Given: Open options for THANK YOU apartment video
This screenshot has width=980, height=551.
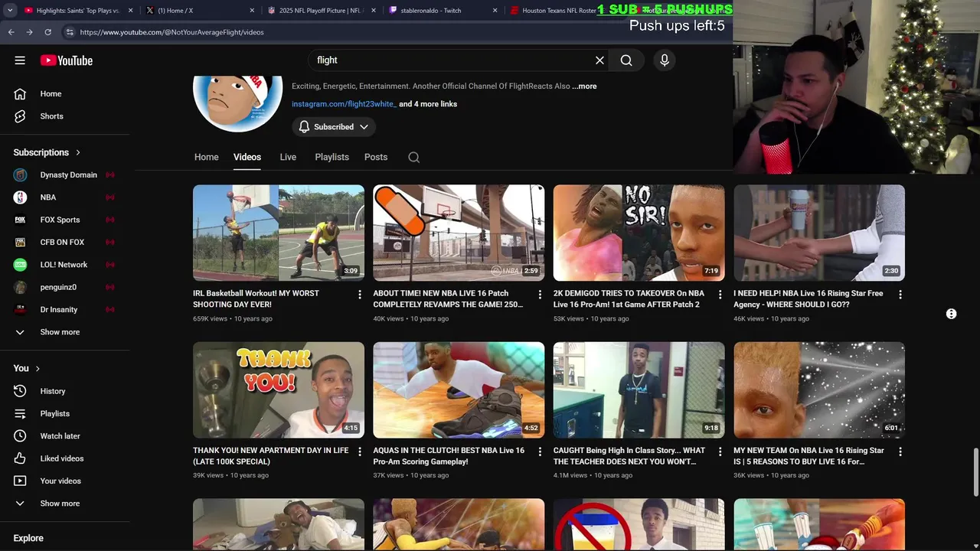Looking at the screenshot, I should point(360,452).
